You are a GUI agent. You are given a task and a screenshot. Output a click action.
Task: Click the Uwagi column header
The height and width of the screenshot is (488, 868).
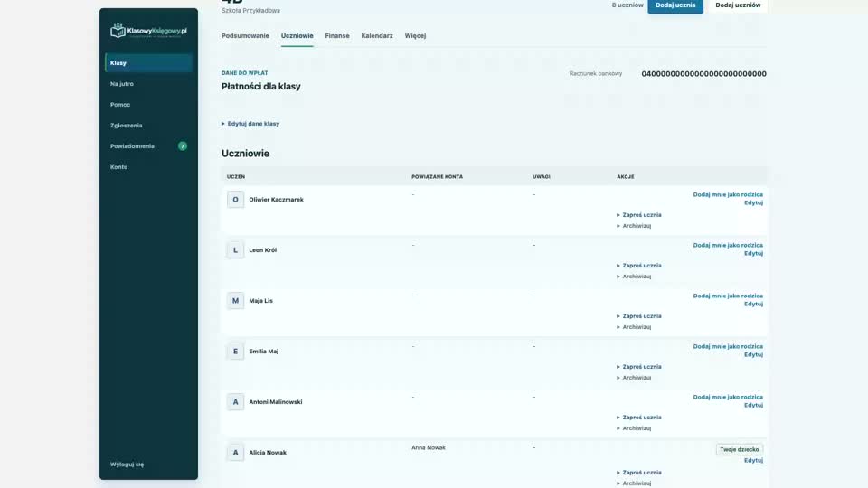pos(541,177)
